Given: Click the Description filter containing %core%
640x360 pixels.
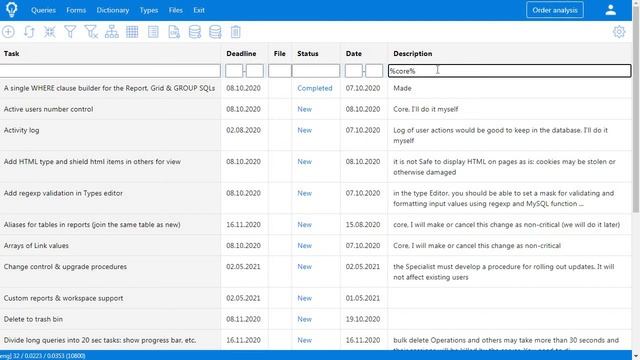Looking at the screenshot, I should (x=509, y=71).
